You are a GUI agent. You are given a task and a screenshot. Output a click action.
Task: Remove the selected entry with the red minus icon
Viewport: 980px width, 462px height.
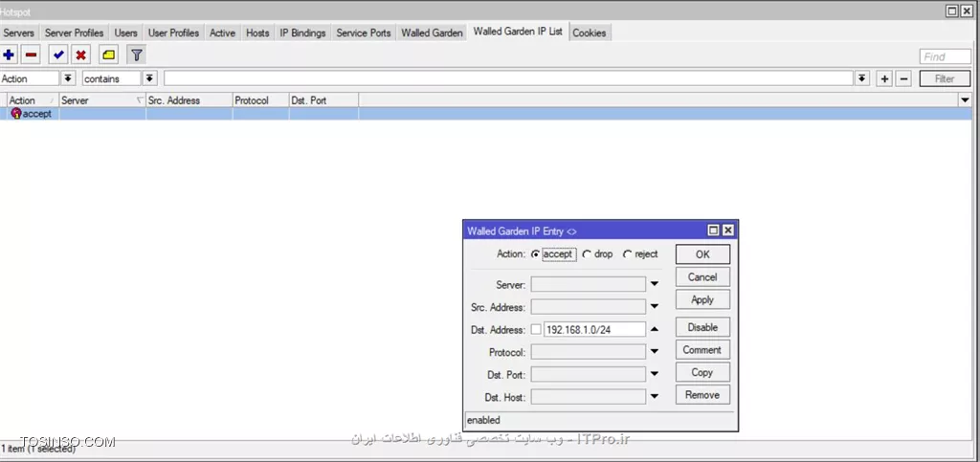pyautogui.click(x=31, y=55)
